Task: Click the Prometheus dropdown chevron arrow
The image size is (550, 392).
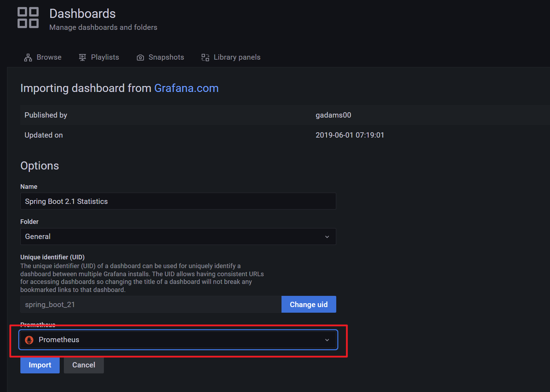Action: click(327, 340)
